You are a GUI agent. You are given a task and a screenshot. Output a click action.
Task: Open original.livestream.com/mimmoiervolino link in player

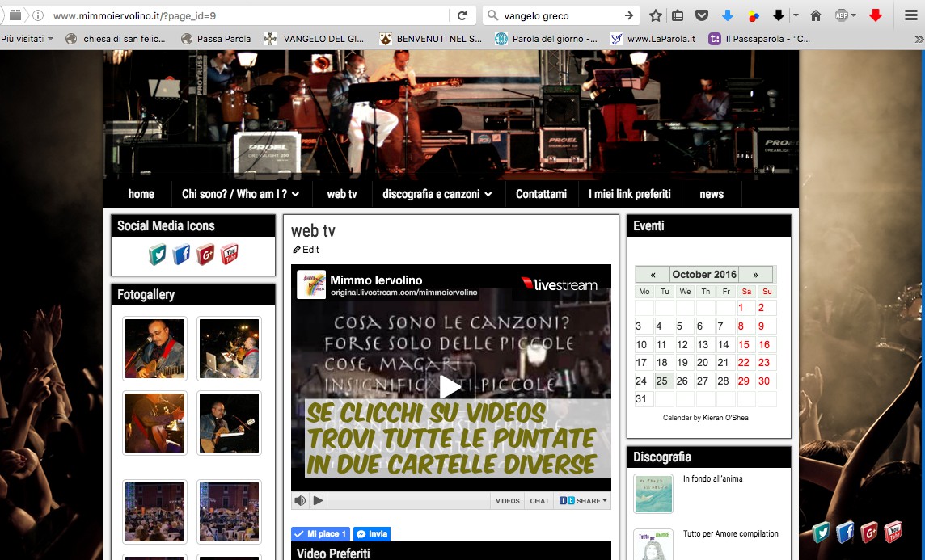(x=404, y=293)
